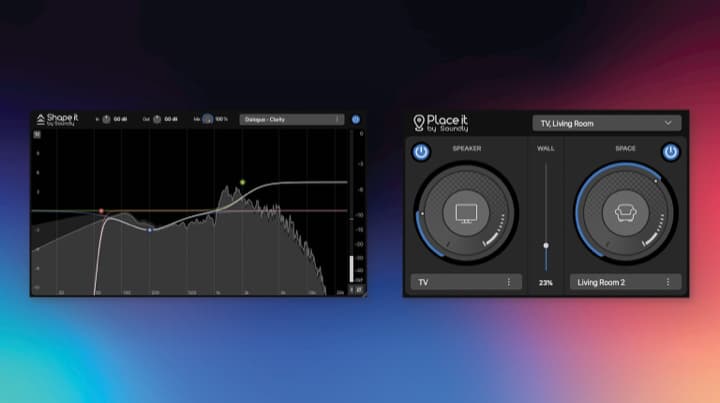Click the armchair icon in space dial
Viewport: 720px width, 403px height.
tap(625, 213)
